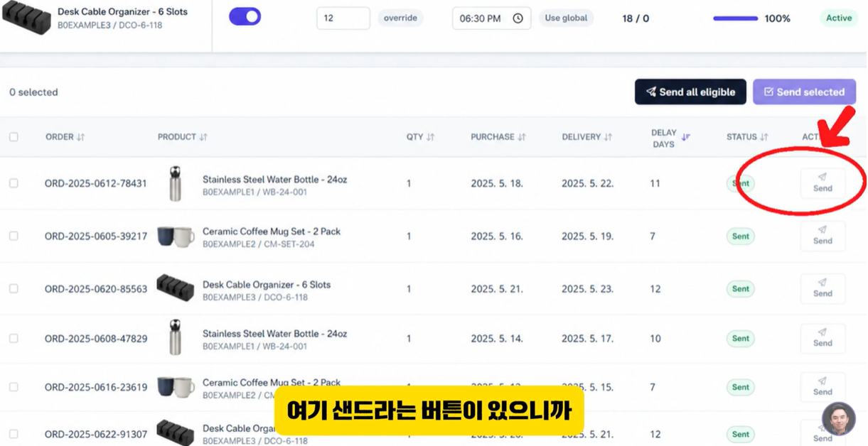Click Sent status badge for order ORD-2025-0616-23619

(x=740, y=387)
